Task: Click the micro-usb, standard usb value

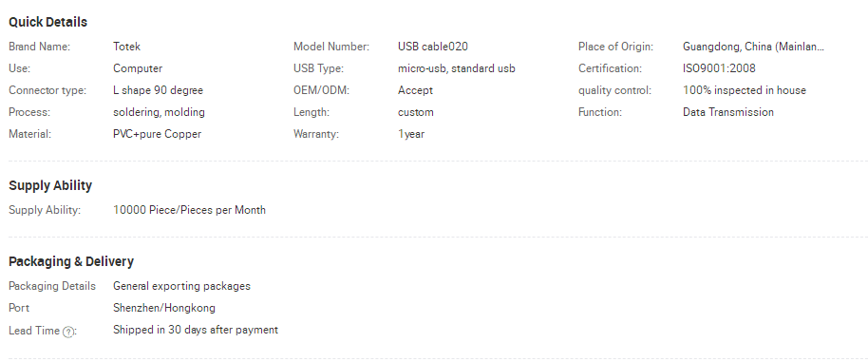Action: click(457, 68)
